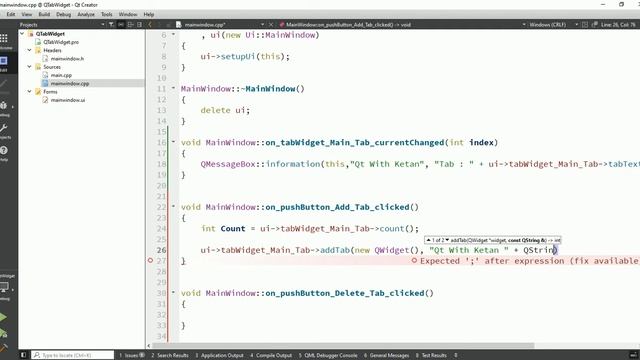Screen dimensions: 640x360
Task: Open the Welcome mode grid icon
Action: click(4, 39)
